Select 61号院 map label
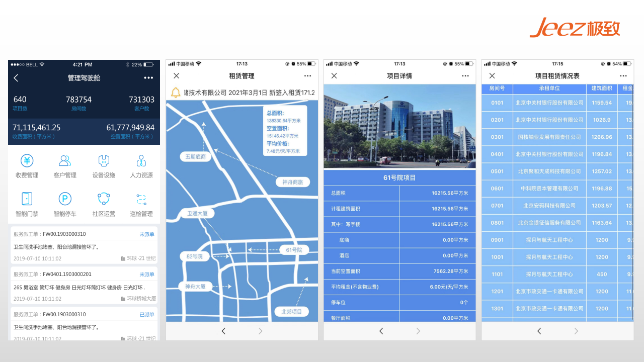The width and height of the screenshot is (644, 362). tap(294, 250)
